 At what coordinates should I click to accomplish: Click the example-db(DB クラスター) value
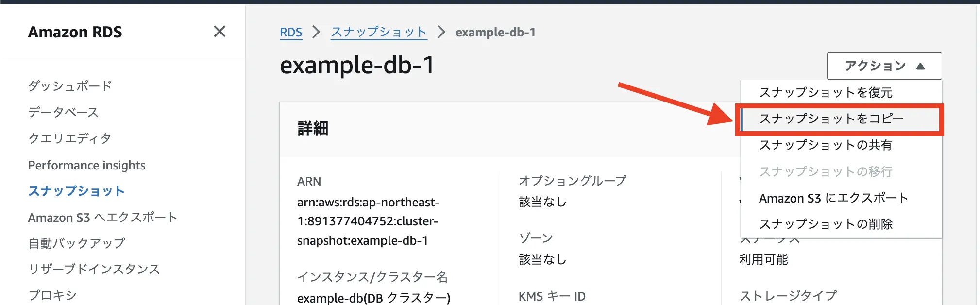pyautogui.click(x=374, y=298)
